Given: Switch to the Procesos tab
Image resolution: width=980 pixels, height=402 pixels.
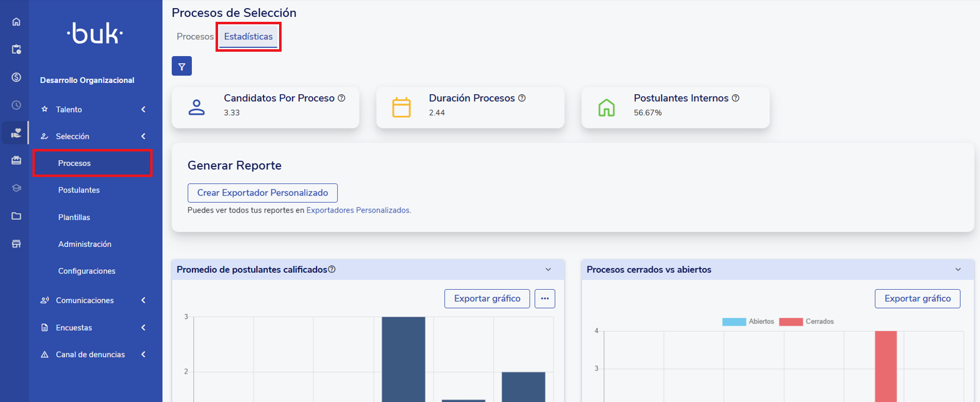Looking at the screenshot, I should (x=194, y=37).
